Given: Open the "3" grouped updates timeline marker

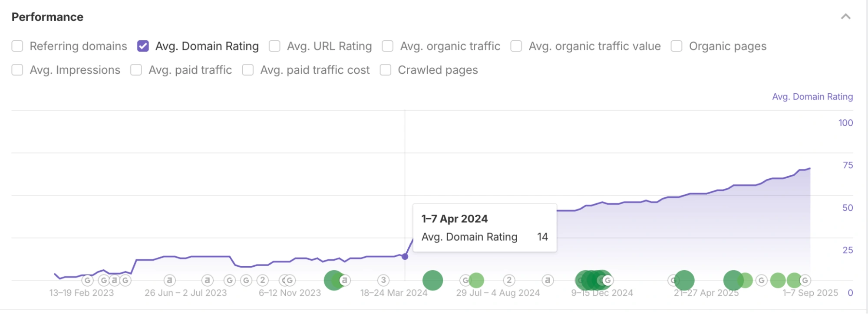Looking at the screenshot, I should tap(383, 280).
